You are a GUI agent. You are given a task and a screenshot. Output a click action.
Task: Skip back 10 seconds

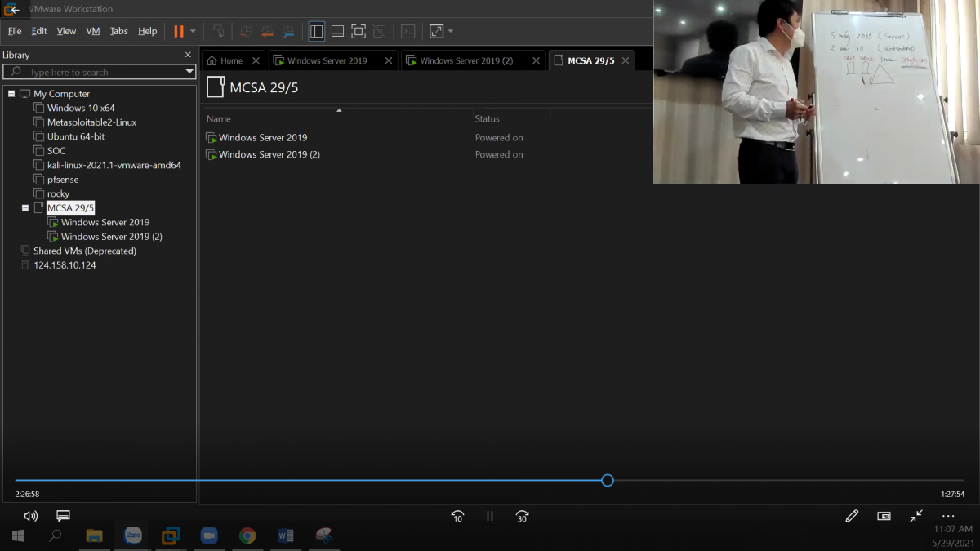pyautogui.click(x=457, y=516)
